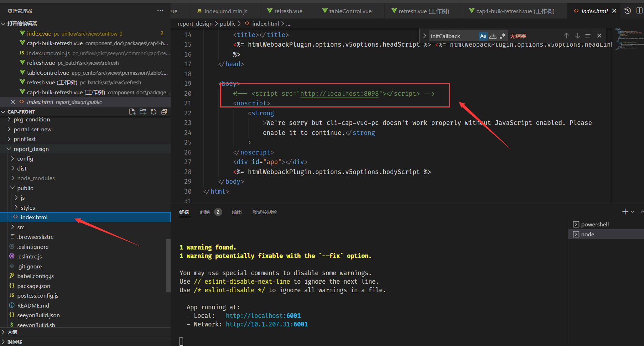Screen dimensions: 644x346
Task: Open the 问题 panel tab
Action: 205,212
